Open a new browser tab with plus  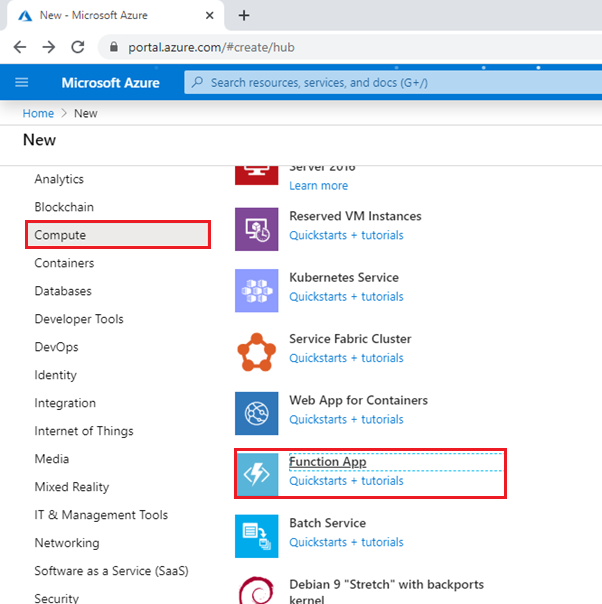click(x=244, y=16)
